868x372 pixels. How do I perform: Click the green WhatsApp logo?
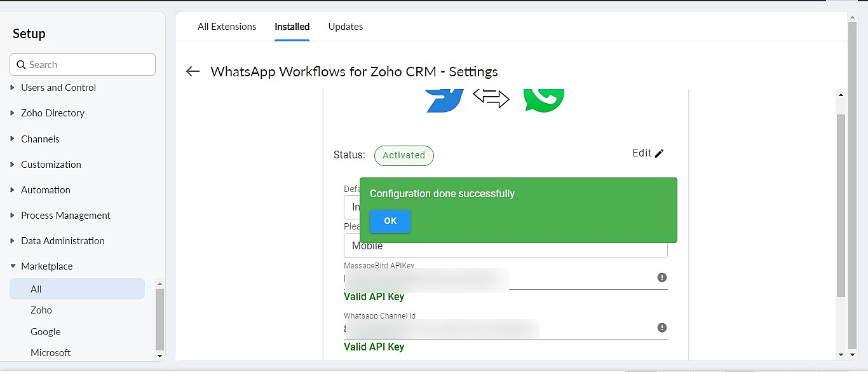tap(543, 100)
